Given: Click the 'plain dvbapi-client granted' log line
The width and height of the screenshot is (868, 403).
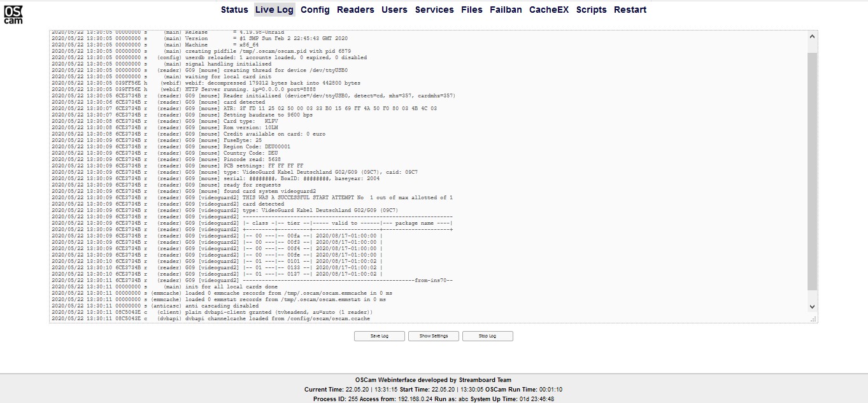Looking at the screenshot, I should pyautogui.click(x=213, y=312).
